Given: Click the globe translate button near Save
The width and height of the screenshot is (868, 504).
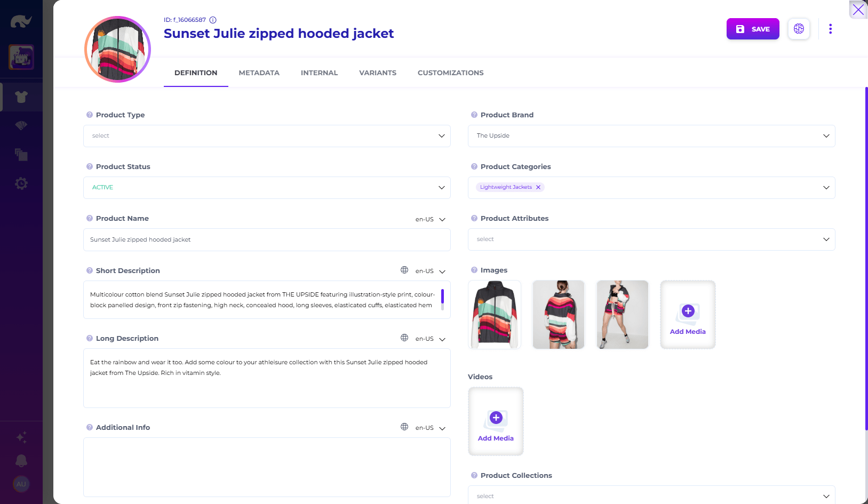Looking at the screenshot, I should (799, 29).
